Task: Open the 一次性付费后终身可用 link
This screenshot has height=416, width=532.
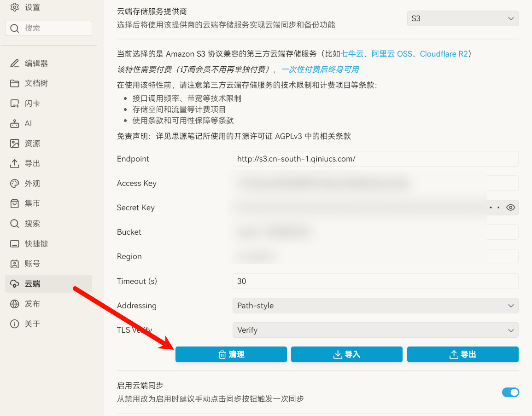Action: pyautogui.click(x=320, y=69)
